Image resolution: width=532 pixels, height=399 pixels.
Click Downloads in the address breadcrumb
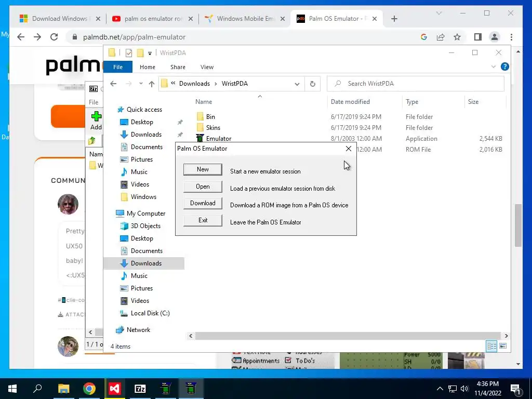pos(194,84)
